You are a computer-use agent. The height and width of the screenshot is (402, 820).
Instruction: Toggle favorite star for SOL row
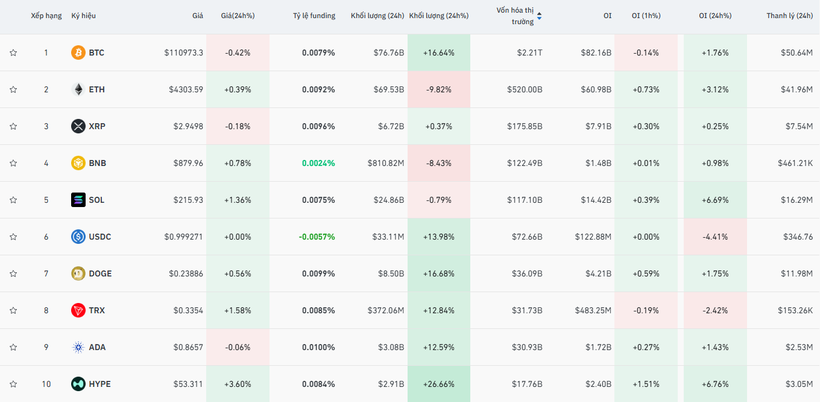(13, 200)
